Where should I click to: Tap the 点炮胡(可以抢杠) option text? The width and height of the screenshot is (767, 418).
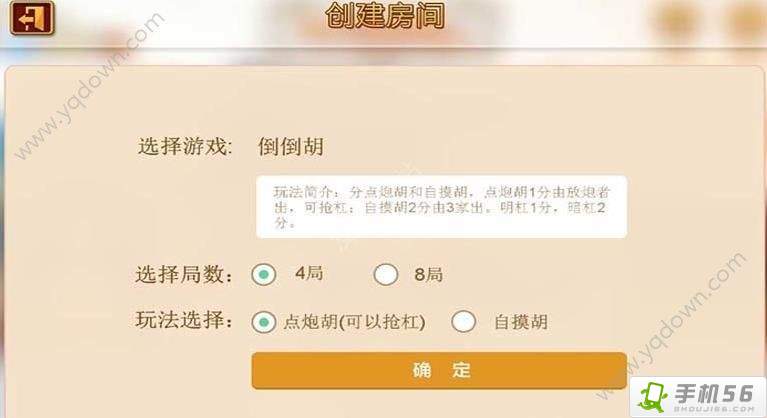[355, 322]
